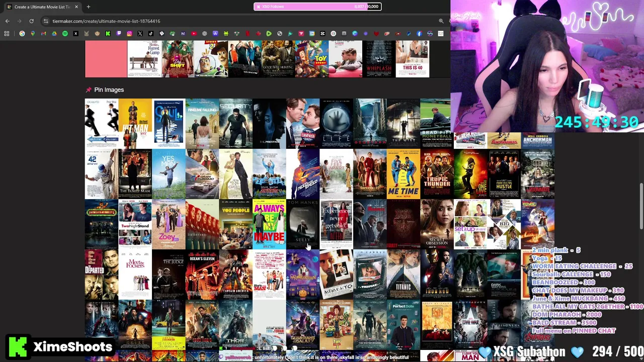Pick the Sully movie poster
The width and height of the screenshot is (644, 362).
[x=302, y=224]
